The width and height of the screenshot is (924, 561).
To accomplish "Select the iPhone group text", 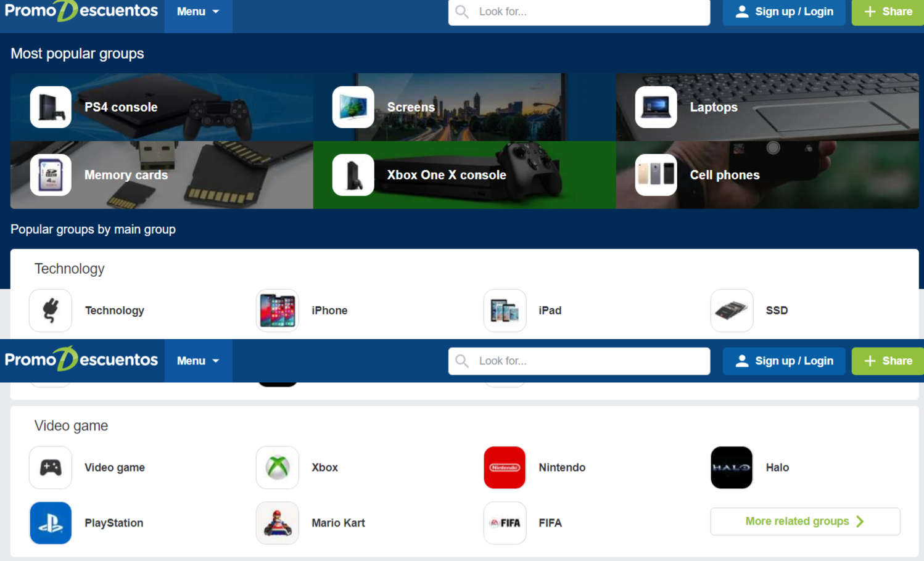I will [329, 311].
